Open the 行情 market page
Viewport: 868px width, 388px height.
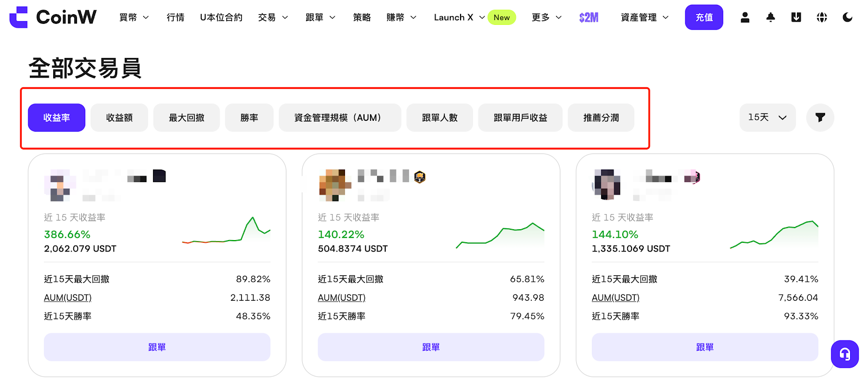click(175, 17)
